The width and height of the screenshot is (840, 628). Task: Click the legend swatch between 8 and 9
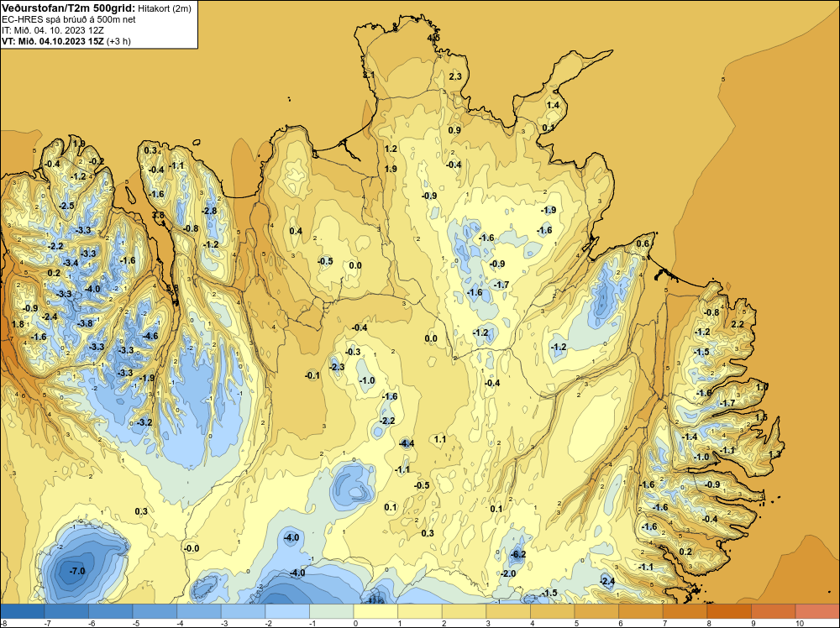coord(729,611)
